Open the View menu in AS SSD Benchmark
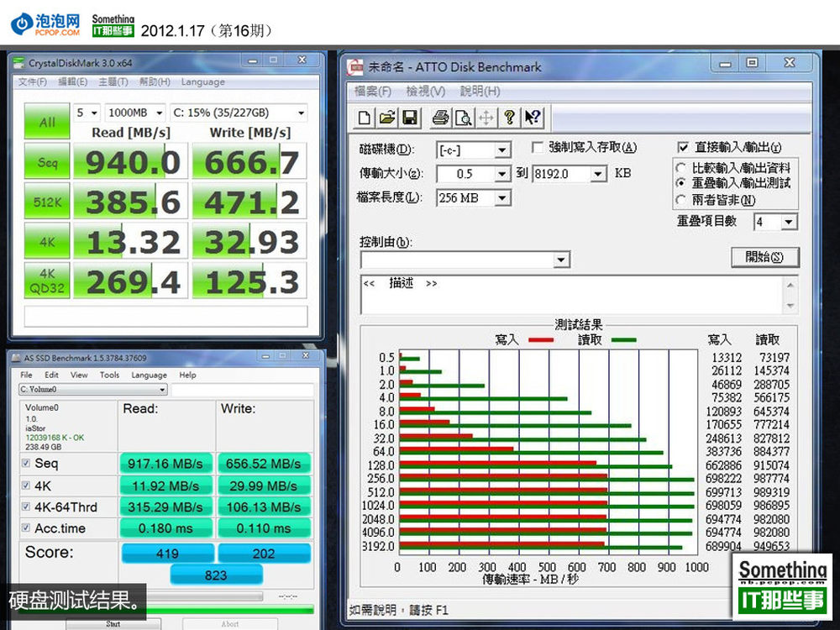Screen dimensions: 840x630 coord(79,375)
